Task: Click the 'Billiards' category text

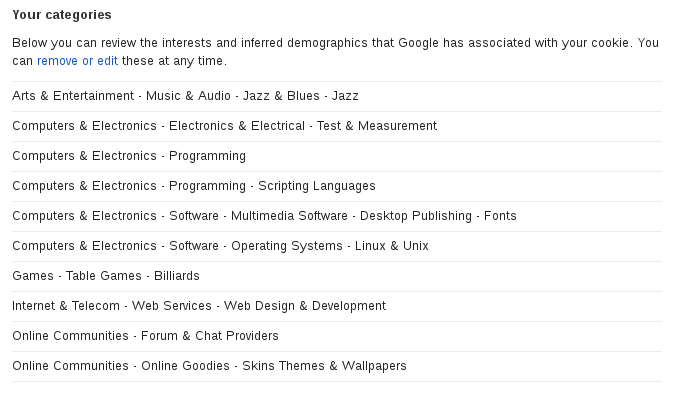Action: 177,276
